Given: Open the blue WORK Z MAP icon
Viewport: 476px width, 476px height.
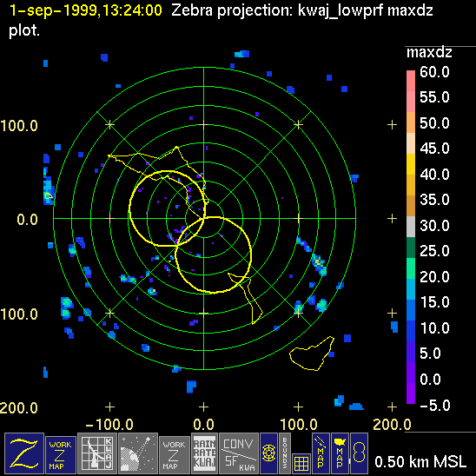Looking at the screenshot, I should (61, 455).
